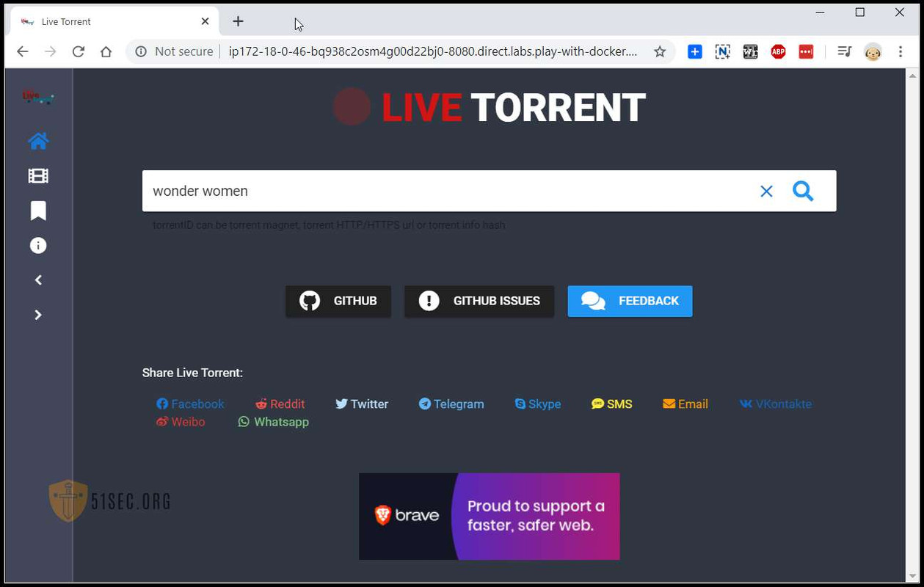Screen dimensions: 924x587
Task: Close the Live Torrent tab
Action: pos(205,21)
